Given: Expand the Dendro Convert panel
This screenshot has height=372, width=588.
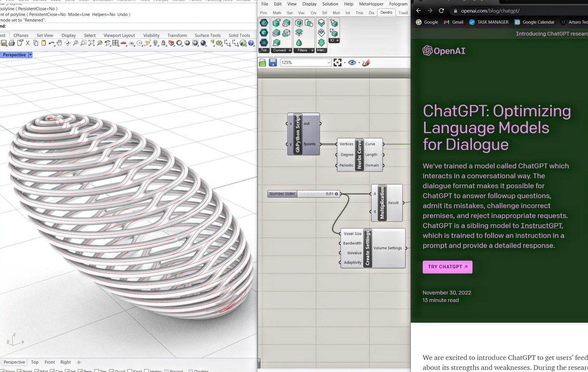Looking at the screenshot, I should point(290,51).
